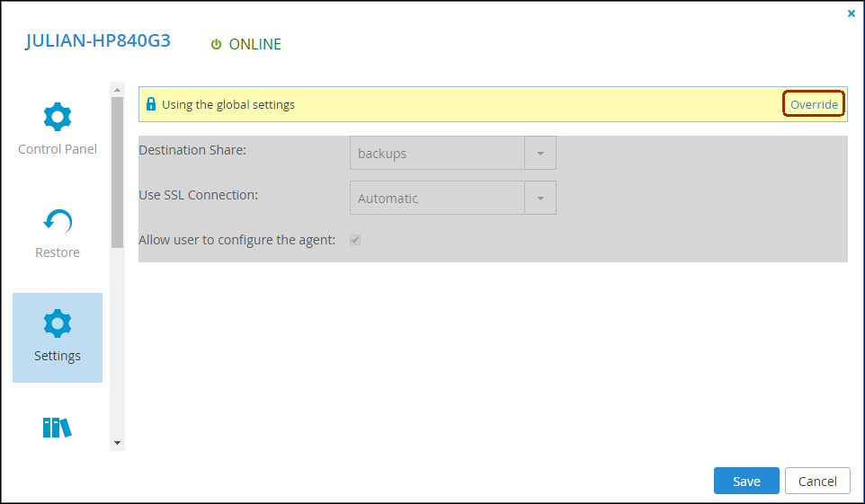This screenshot has width=865, height=504.
Task: Click the Override link
Action: (x=814, y=105)
